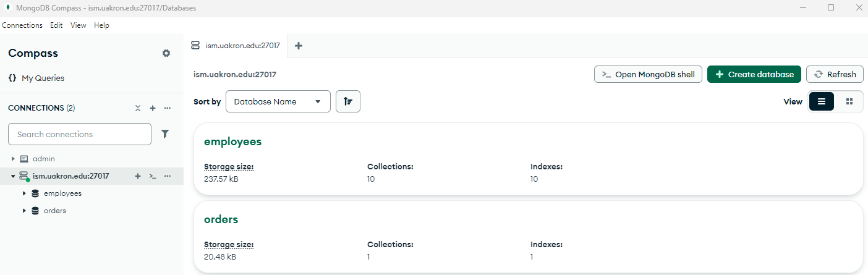The height and width of the screenshot is (275, 868).
Task: Click Open MongoDB shell button
Action: tap(648, 74)
